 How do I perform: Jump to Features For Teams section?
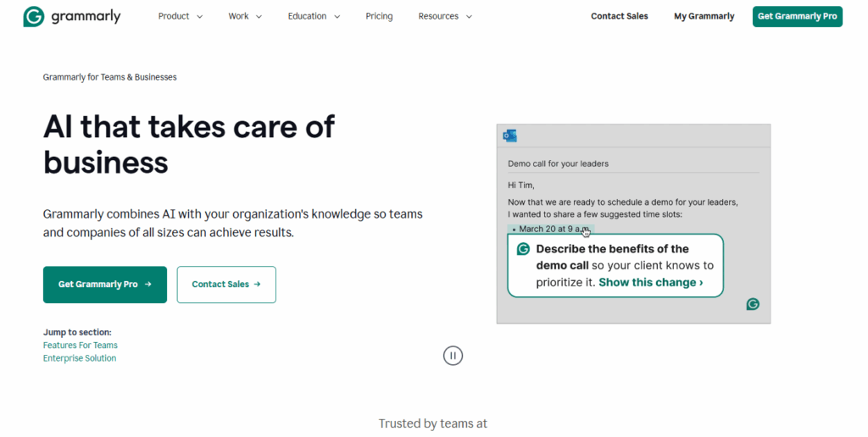click(x=81, y=346)
